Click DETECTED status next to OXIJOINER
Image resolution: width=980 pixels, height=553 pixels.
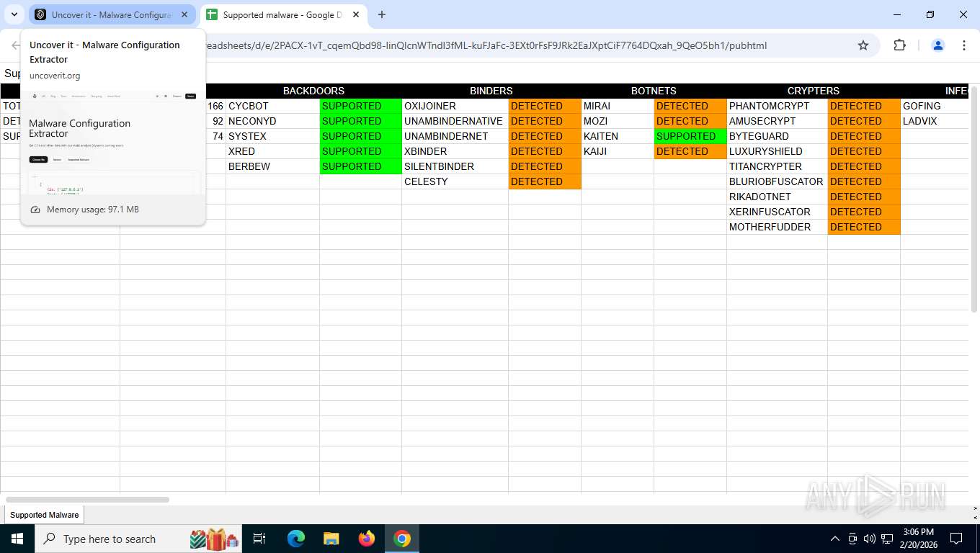coord(545,106)
